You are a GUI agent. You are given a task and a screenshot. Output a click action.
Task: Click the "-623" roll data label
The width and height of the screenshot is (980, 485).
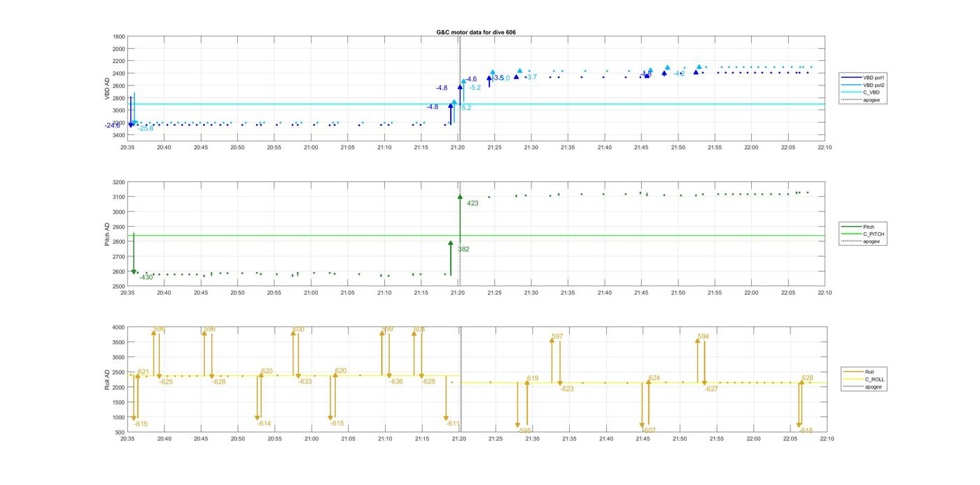567,389
